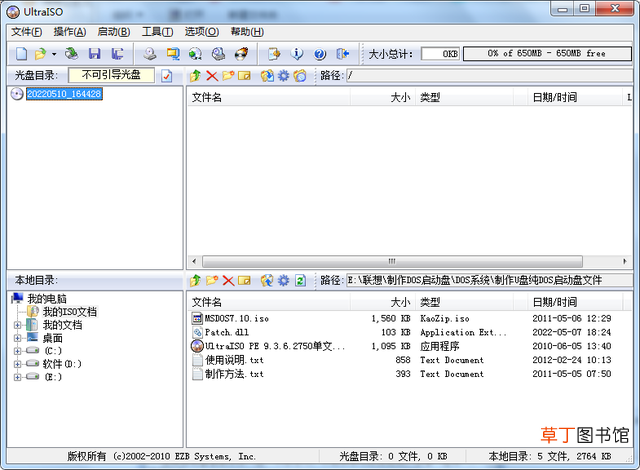640x470 pixels.
Task: Click the Make CD/DVD image icon
Action: tap(150, 53)
